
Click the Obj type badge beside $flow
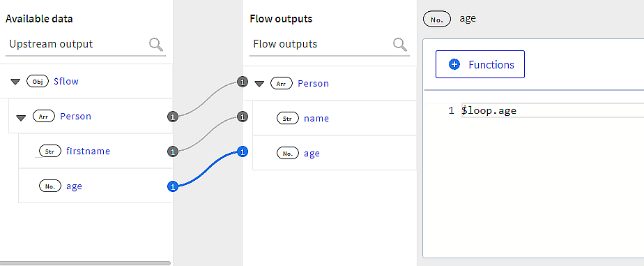coord(38,82)
